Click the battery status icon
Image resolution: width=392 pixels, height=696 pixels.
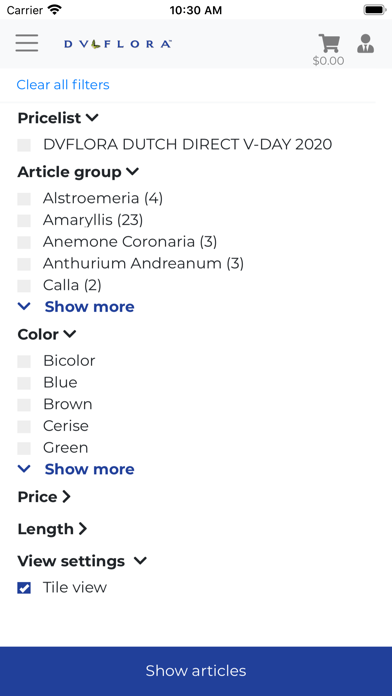[375, 10]
